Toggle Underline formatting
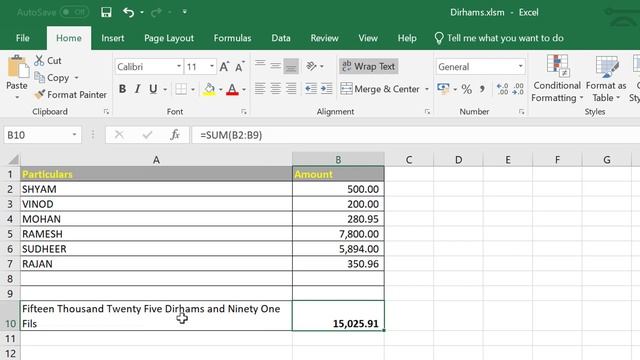Image resolution: width=640 pixels, height=360 pixels. click(x=153, y=89)
